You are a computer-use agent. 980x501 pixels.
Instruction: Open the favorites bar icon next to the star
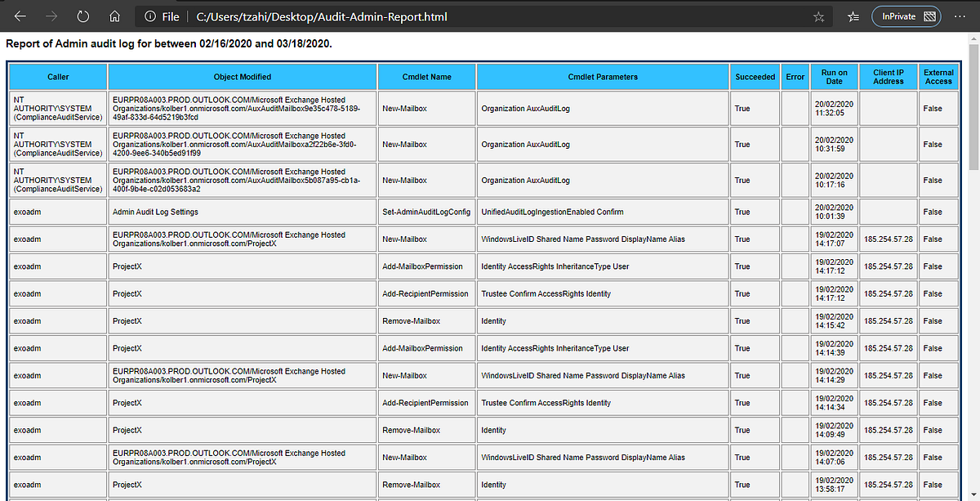pos(853,16)
